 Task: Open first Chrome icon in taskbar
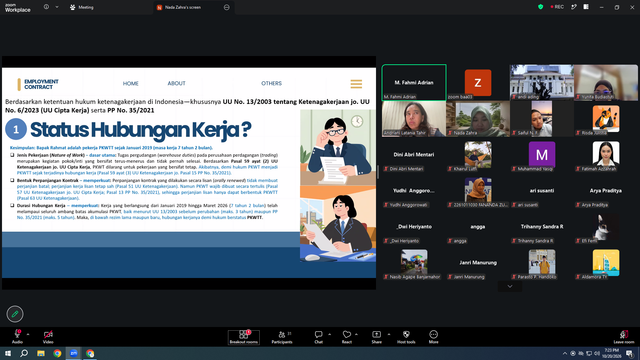tap(57, 353)
